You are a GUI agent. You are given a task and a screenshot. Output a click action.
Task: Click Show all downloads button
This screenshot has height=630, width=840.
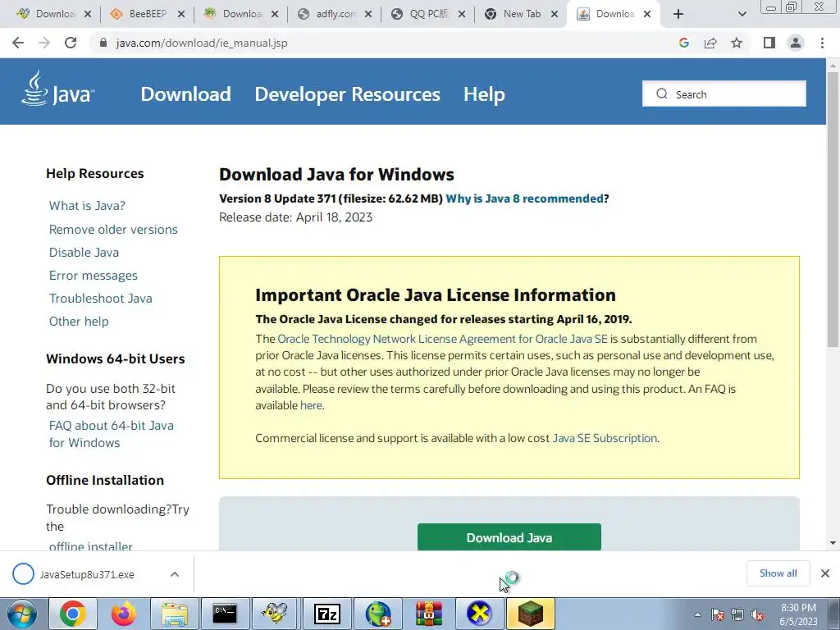click(778, 573)
